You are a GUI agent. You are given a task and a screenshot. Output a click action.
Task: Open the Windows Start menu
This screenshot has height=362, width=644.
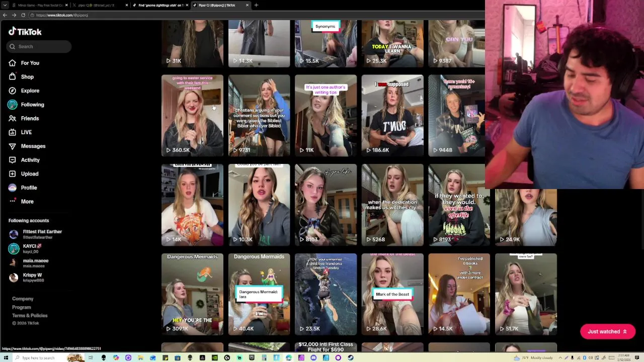pyautogui.click(x=6, y=357)
